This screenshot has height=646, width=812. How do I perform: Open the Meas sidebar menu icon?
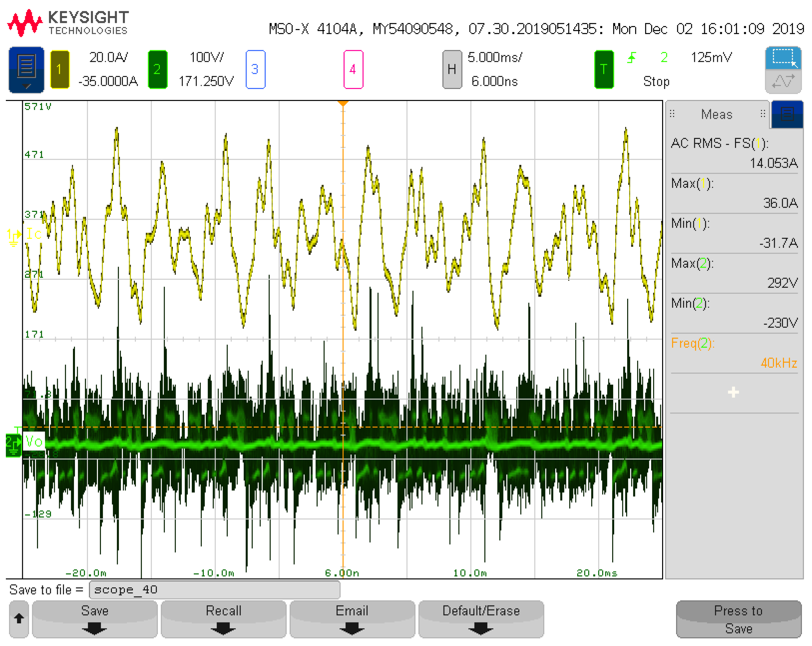pos(787,114)
